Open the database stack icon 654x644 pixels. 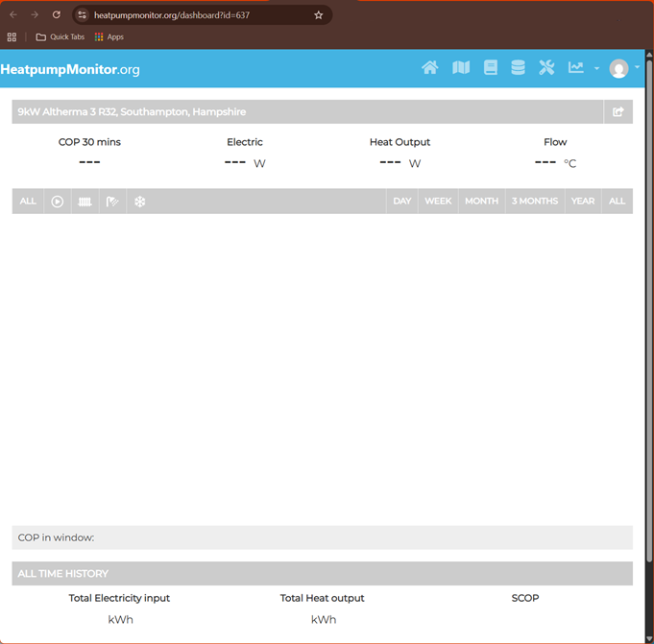point(518,68)
